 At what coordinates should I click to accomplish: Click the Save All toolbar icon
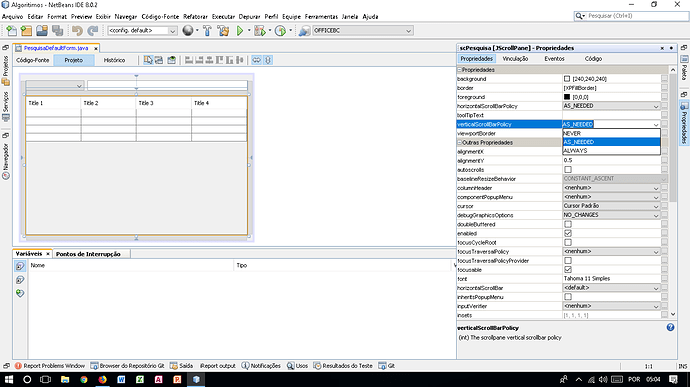pos(58,30)
